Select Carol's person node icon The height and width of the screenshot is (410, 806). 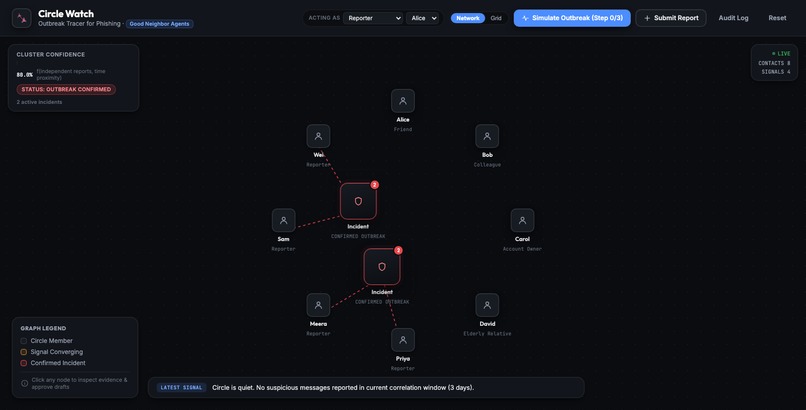[x=522, y=220]
